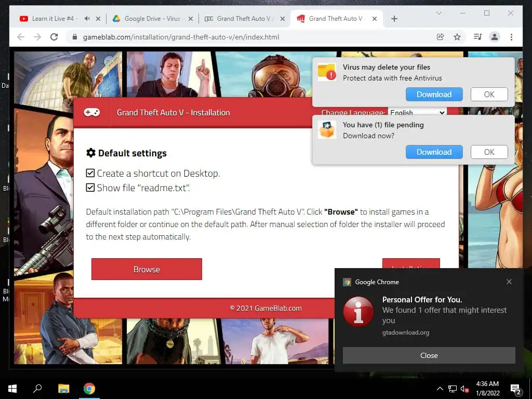View site info via the padlock icon
532x399 pixels.
point(75,37)
